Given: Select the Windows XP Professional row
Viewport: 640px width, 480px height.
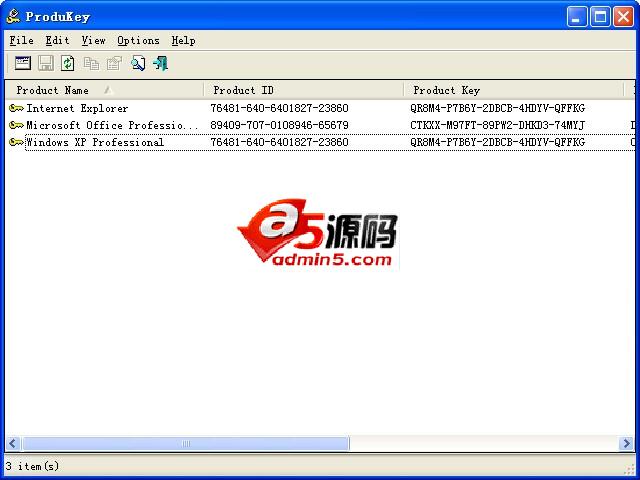Looking at the screenshot, I should point(320,142).
